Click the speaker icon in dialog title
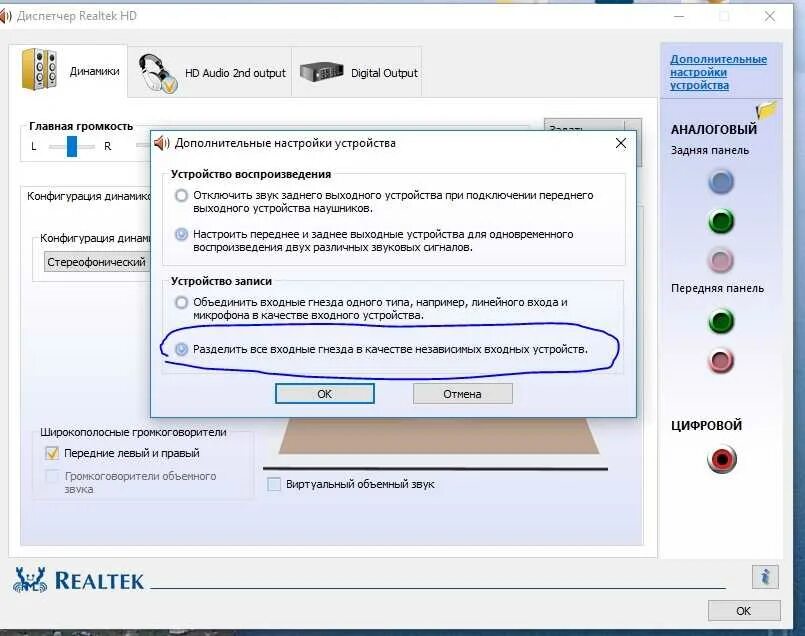 coord(162,143)
